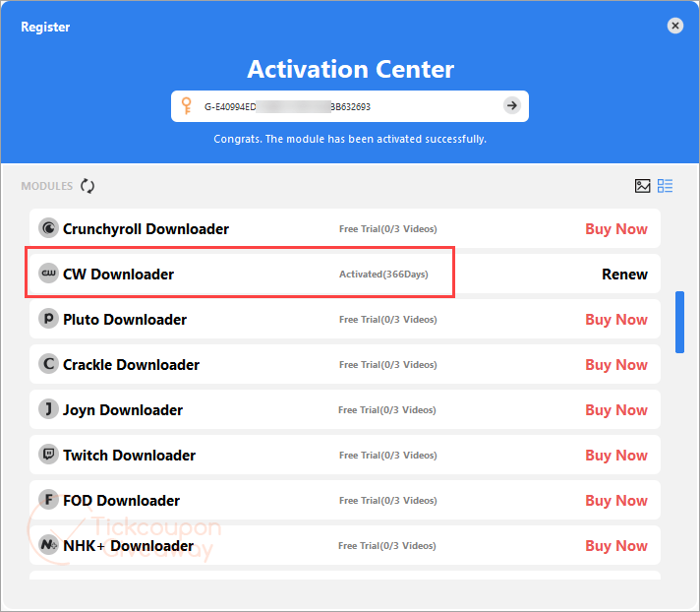This screenshot has height=612, width=700.
Task: Close the Register dialog
Action: pyautogui.click(x=675, y=26)
